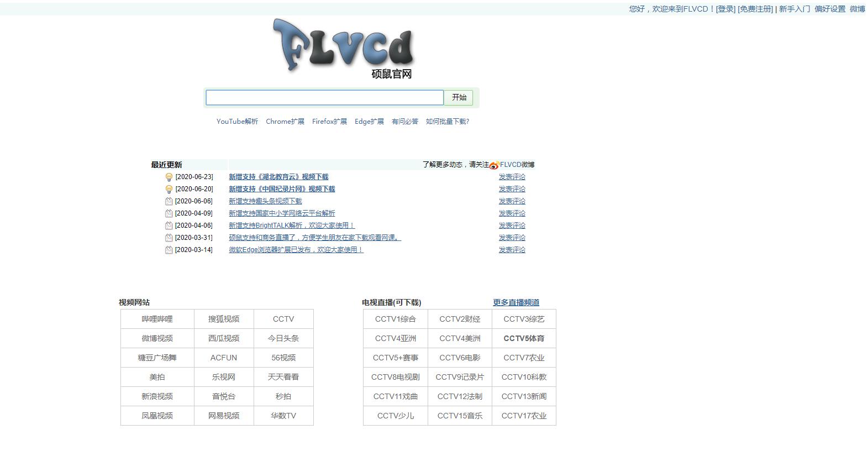The height and width of the screenshot is (456, 868).
Task: Open news about 中国纪录片网 video download
Action: click(282, 189)
